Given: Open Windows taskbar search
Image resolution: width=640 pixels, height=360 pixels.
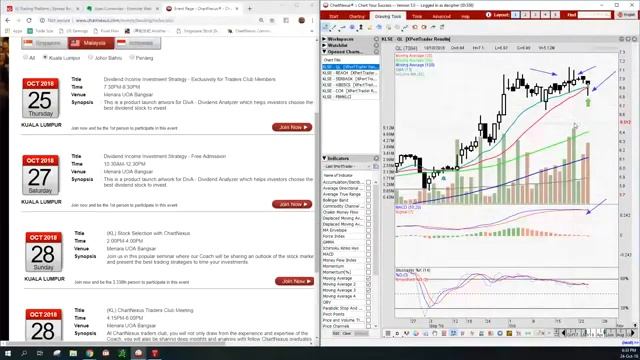Looking at the screenshot, I should point(24,353).
